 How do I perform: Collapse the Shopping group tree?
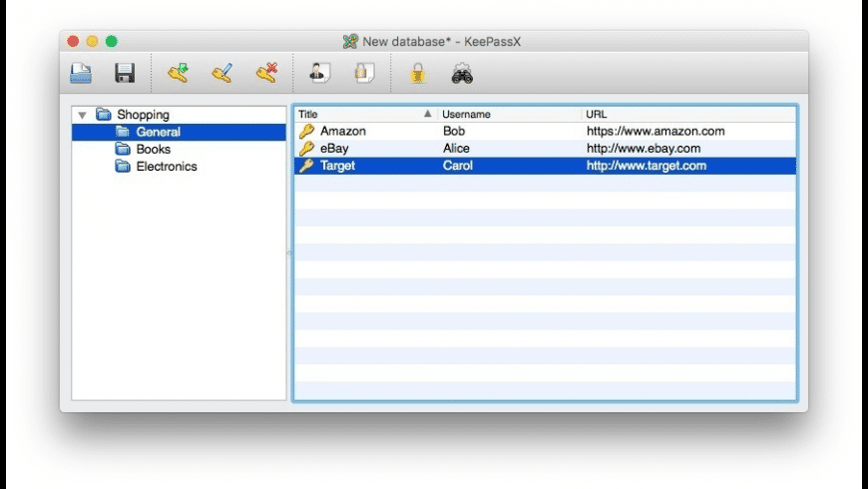tap(82, 115)
